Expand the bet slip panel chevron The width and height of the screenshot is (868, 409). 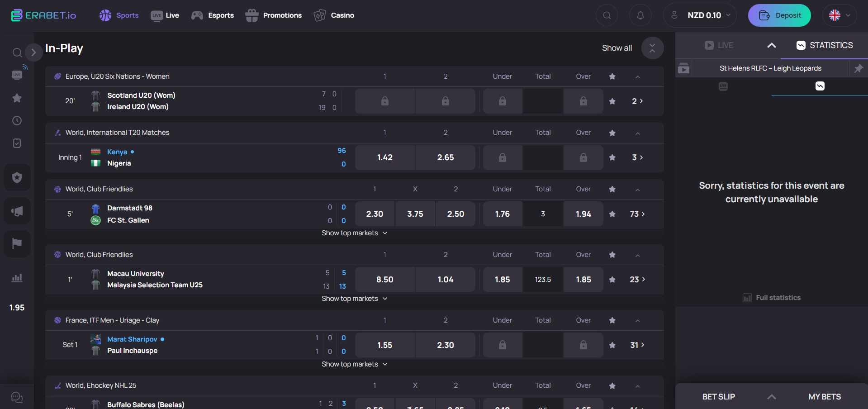click(x=772, y=397)
